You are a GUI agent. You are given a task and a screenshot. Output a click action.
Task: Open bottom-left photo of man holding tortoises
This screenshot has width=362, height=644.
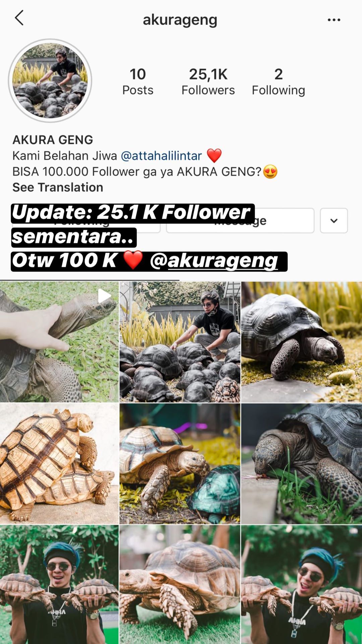coord(59,585)
